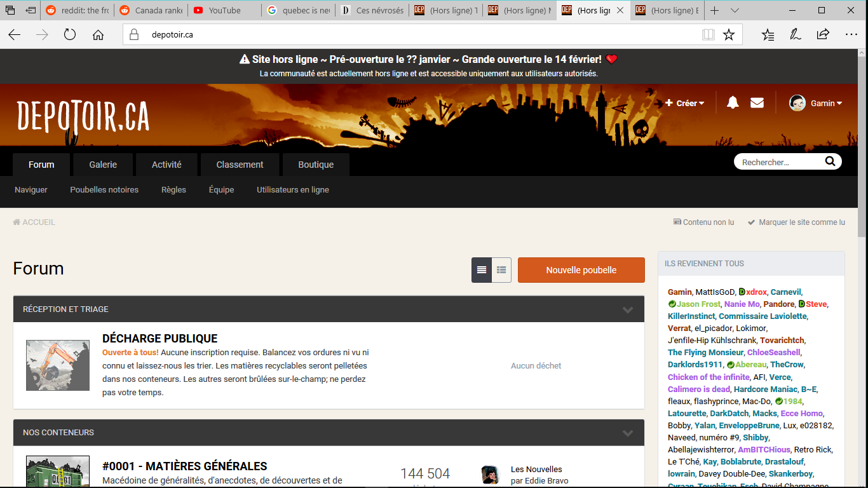
Task: Click Matières générales container thumbnail
Action: pyautogui.click(x=58, y=472)
